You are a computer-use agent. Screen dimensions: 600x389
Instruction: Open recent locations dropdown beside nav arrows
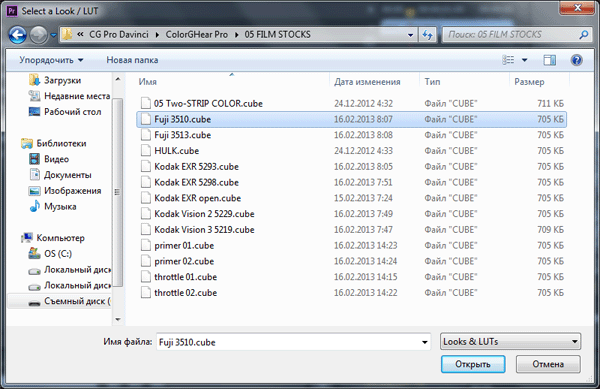coord(53,35)
